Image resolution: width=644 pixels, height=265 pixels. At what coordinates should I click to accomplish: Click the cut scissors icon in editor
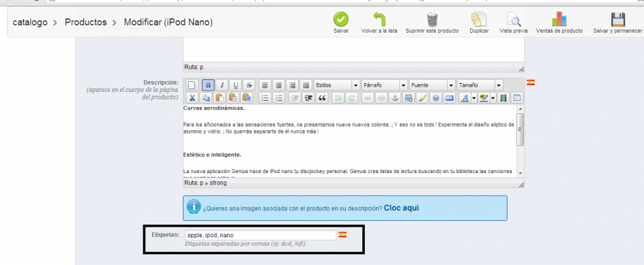(192, 98)
